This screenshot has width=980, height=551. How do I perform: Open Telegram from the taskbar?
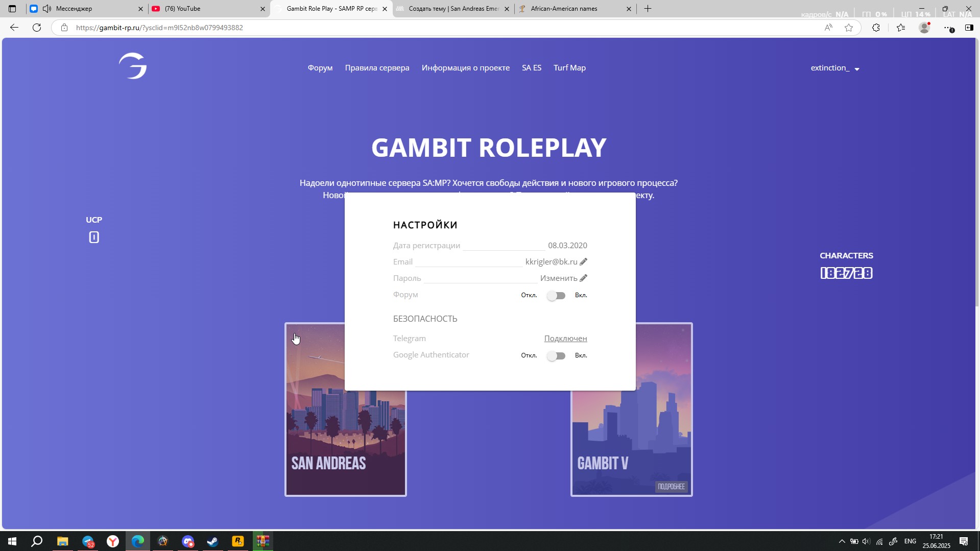[x=88, y=541]
